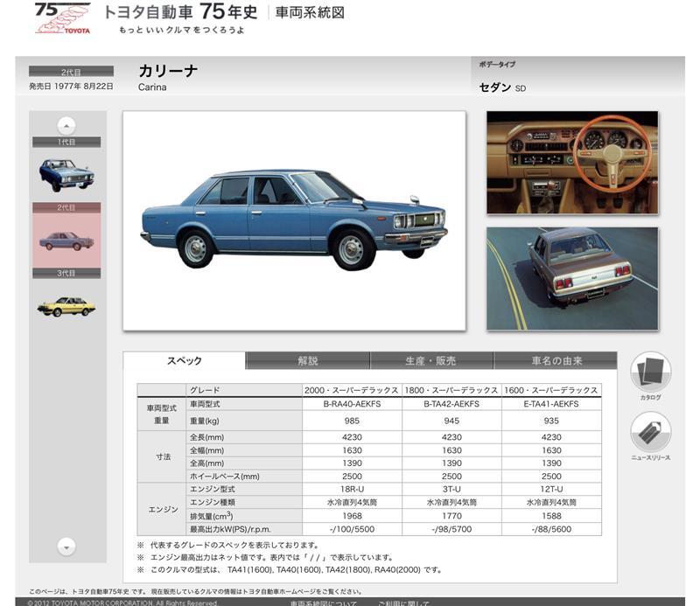
Task: Click the -/98/5700 output cell
Action: click(x=451, y=529)
